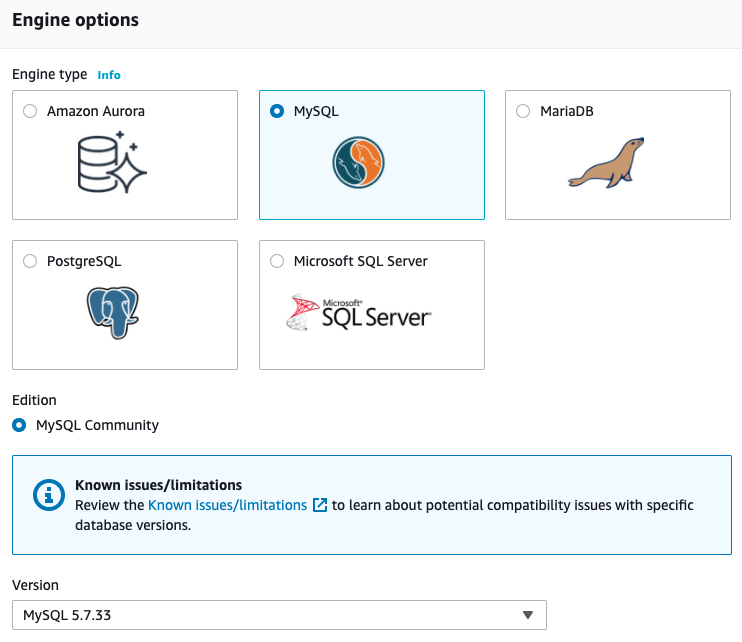Click the MariaDB engine label
The width and height of the screenshot is (742, 642).
tap(567, 111)
